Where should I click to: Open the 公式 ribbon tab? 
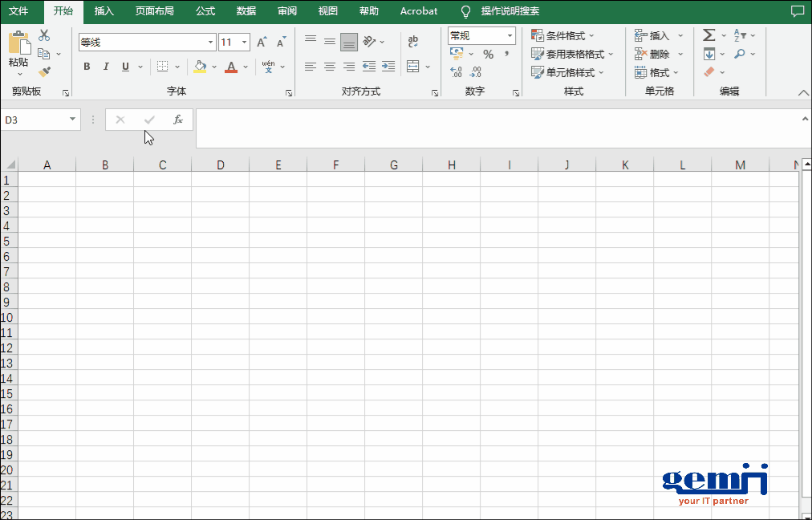[x=205, y=11]
